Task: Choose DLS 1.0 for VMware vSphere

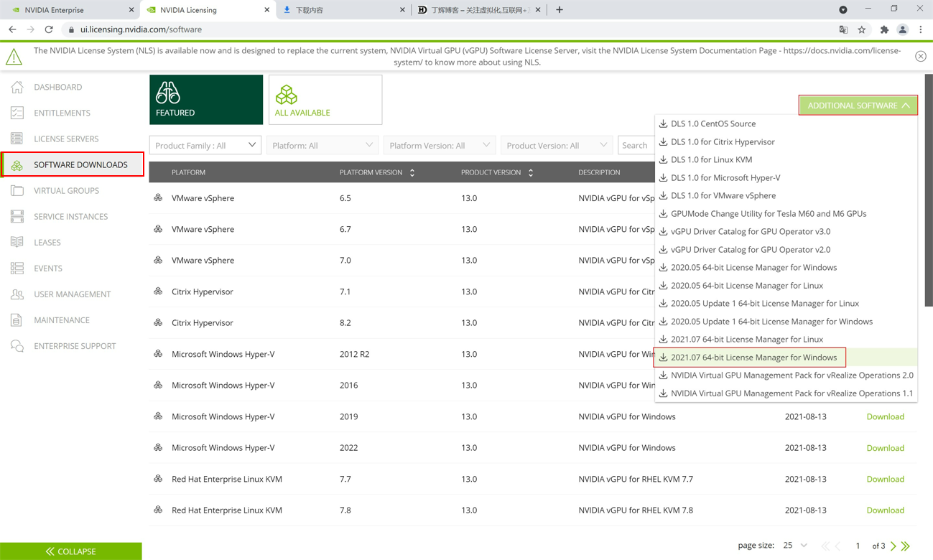Action: 723,195
